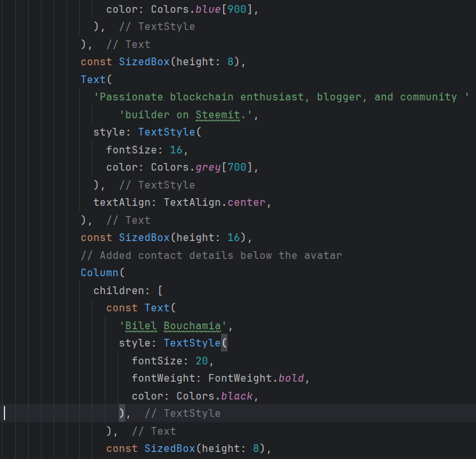Click the word 'community' in the string

pos(428,97)
